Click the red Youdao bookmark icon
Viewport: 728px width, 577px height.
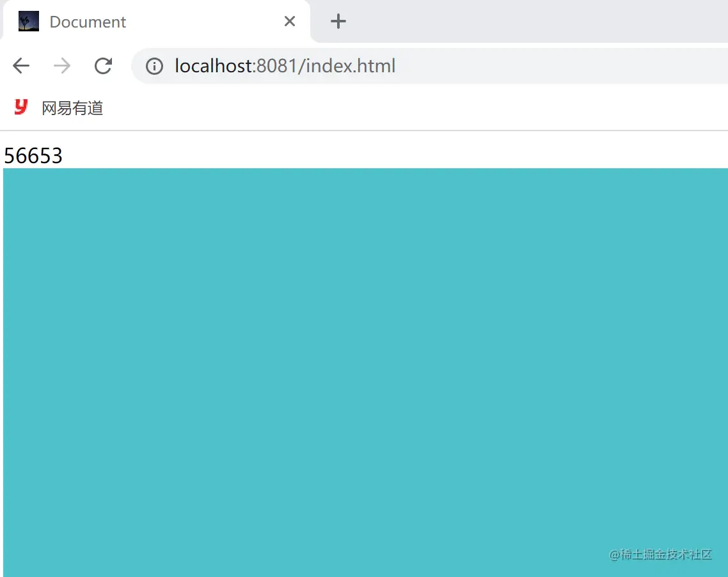click(x=21, y=107)
